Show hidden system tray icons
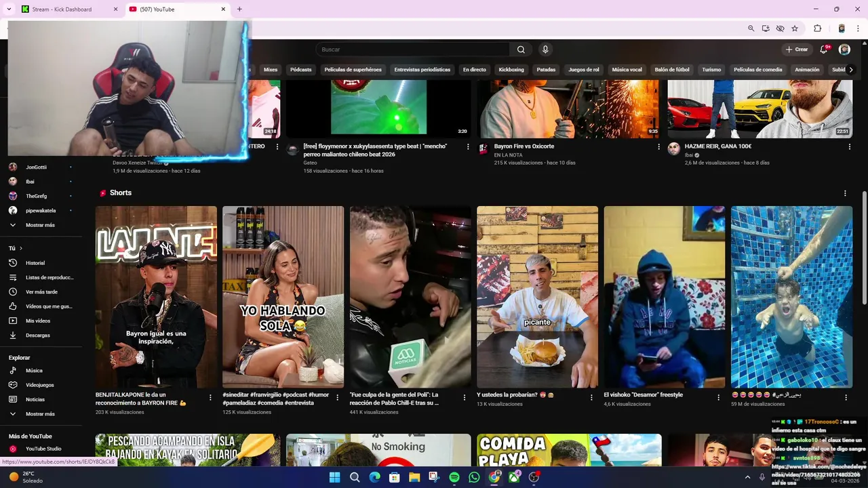This screenshot has height=488, width=868. click(747, 477)
